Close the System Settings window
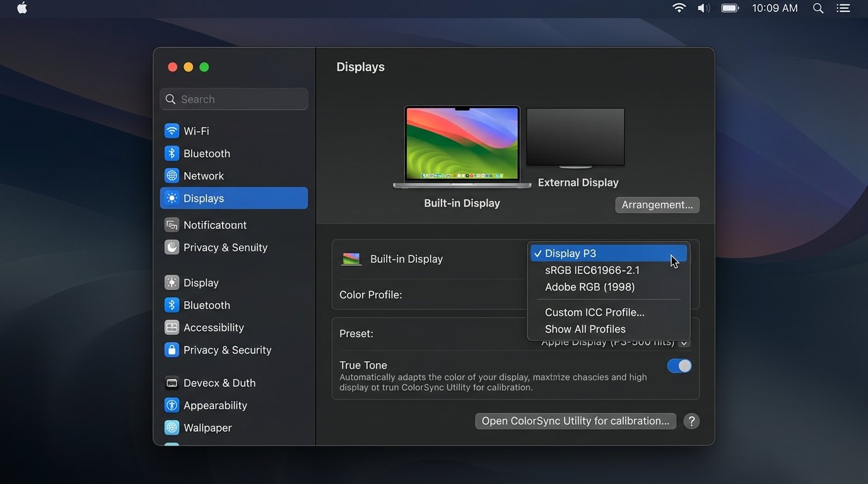 (172, 67)
